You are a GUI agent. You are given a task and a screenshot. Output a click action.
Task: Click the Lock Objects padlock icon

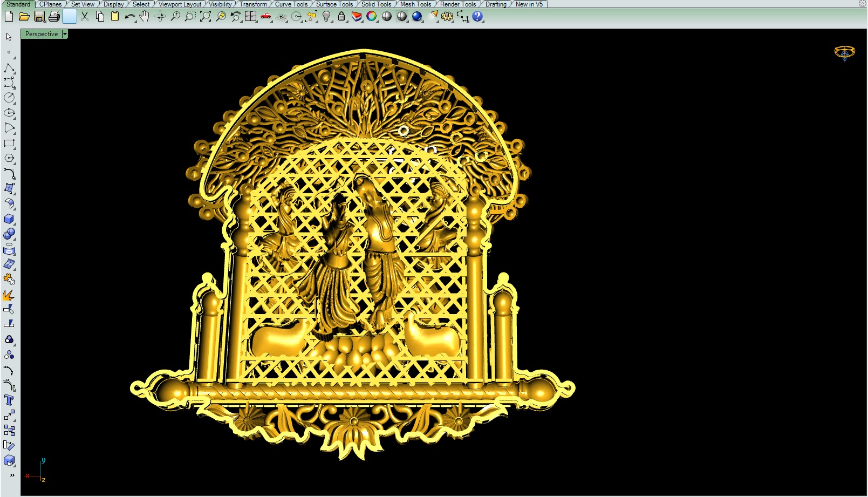click(x=341, y=17)
